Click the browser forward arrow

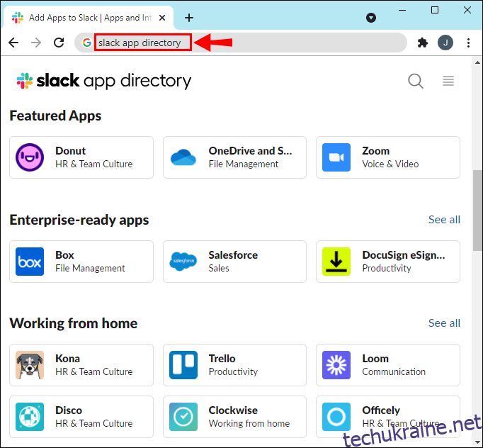(36, 43)
